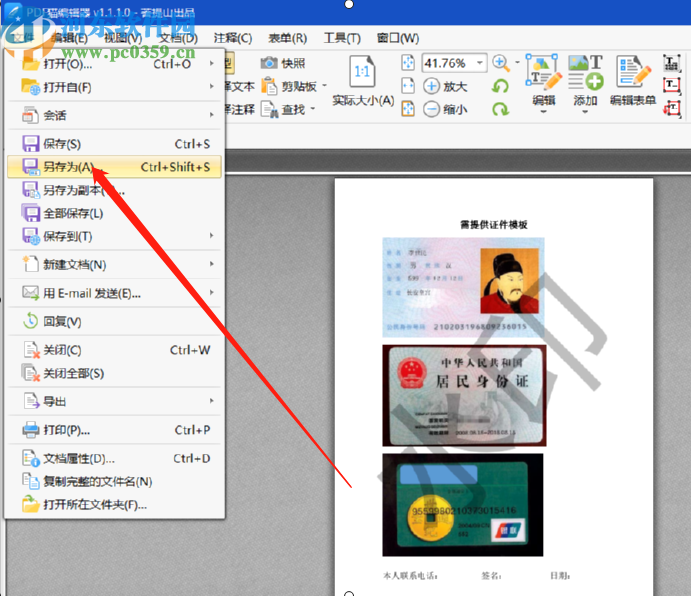The height and width of the screenshot is (596, 691).
Task: Open the 注释(C) menu
Action: coord(233,38)
